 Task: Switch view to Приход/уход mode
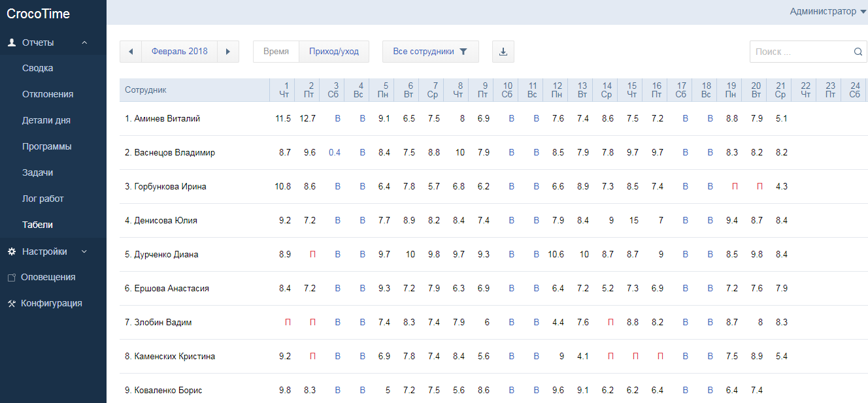point(334,52)
